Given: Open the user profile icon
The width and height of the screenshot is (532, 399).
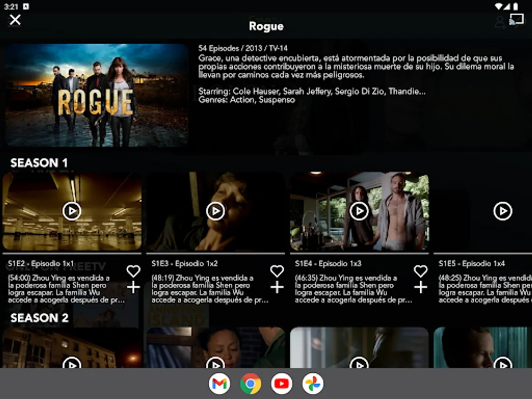Looking at the screenshot, I should click(501, 22).
